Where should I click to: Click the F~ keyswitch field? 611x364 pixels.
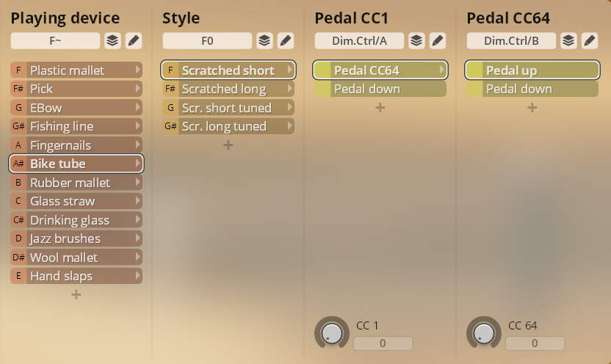pyautogui.click(x=55, y=41)
